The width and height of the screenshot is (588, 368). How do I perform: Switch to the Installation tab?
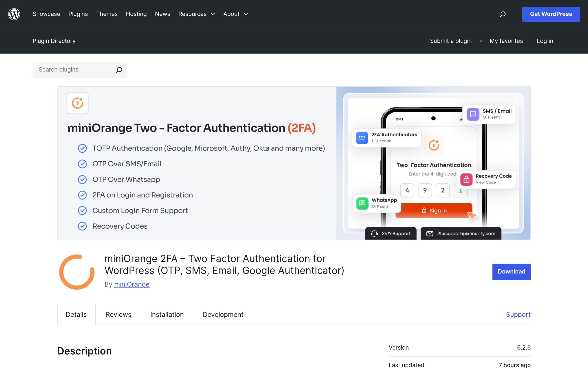[167, 314]
